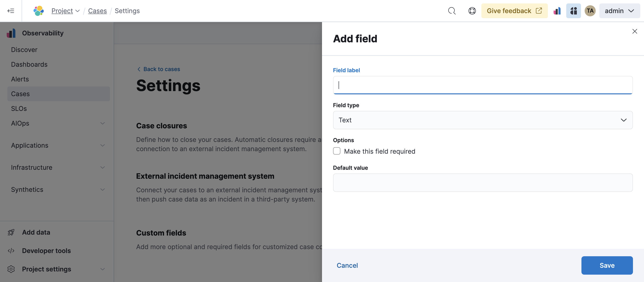Click inside the Default value input
The height and width of the screenshot is (282, 644).
pos(482,183)
